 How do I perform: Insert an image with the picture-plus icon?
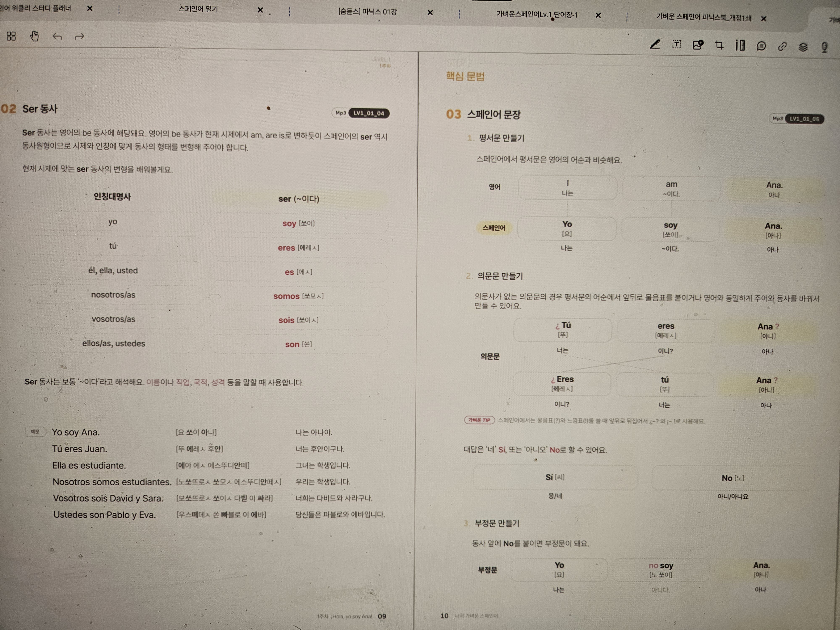pos(698,45)
